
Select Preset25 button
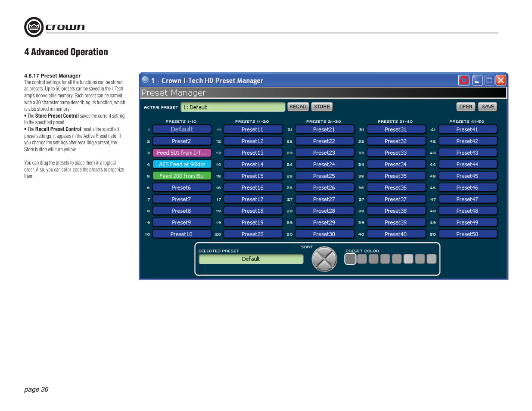[324, 176]
